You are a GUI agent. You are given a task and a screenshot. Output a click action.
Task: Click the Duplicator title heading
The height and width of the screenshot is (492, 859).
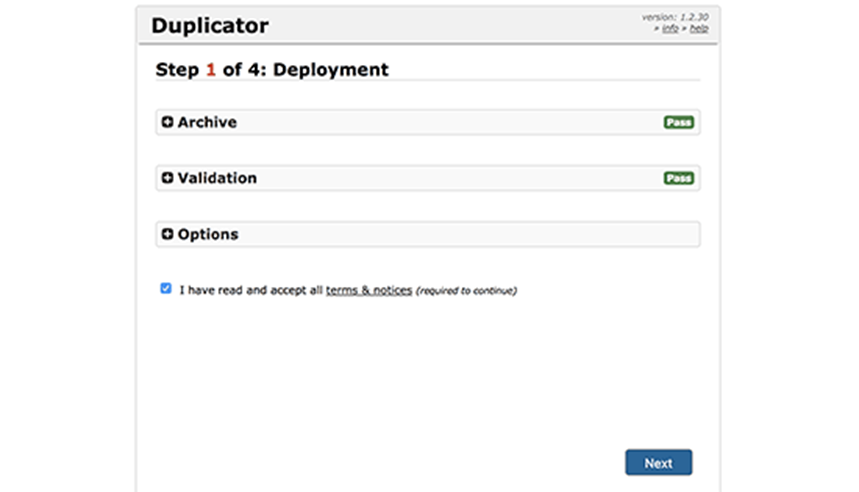point(210,26)
